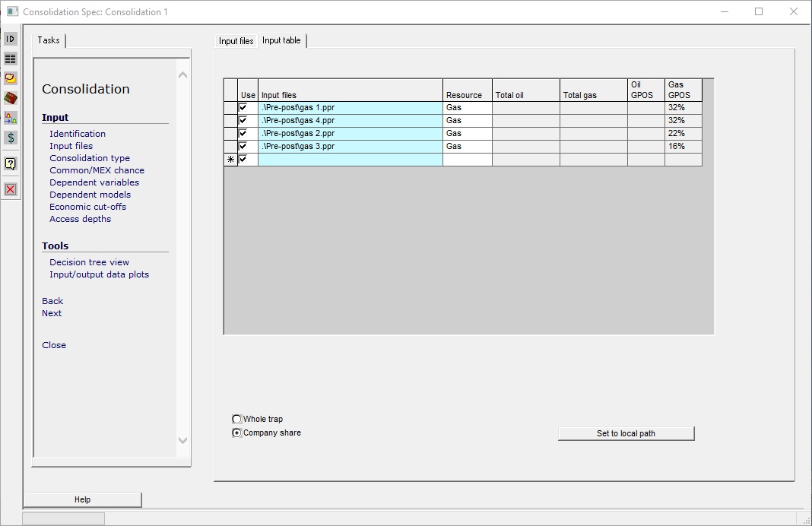Click the red X close icon in sidebar
812x526 pixels.
point(11,189)
